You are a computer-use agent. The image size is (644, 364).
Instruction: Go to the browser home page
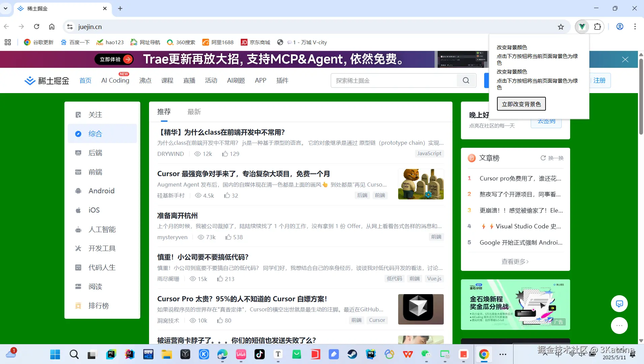tap(52, 27)
